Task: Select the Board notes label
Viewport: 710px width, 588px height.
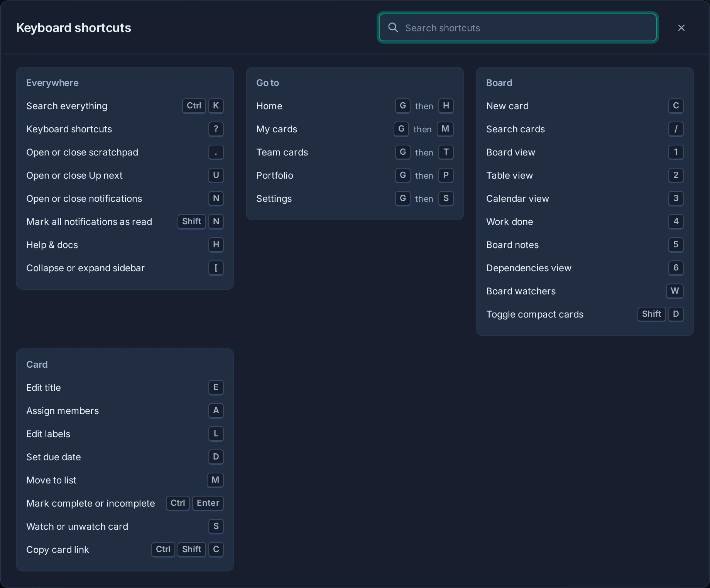Action: click(512, 245)
